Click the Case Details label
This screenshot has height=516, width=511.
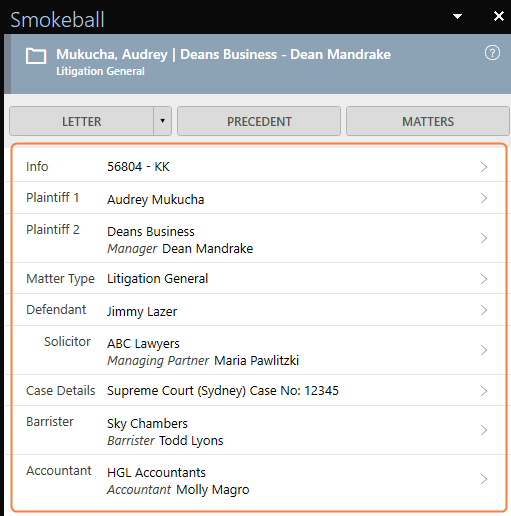[61, 391]
